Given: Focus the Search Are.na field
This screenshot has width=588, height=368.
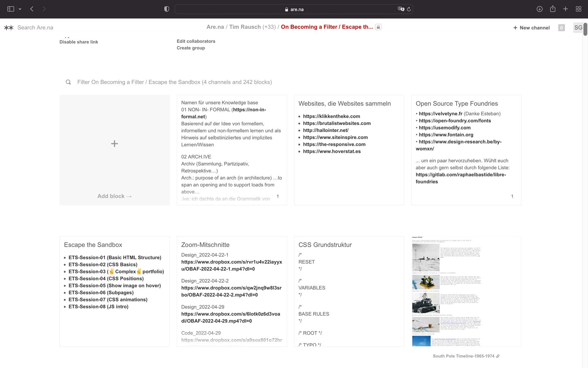Looking at the screenshot, I should pos(35,28).
